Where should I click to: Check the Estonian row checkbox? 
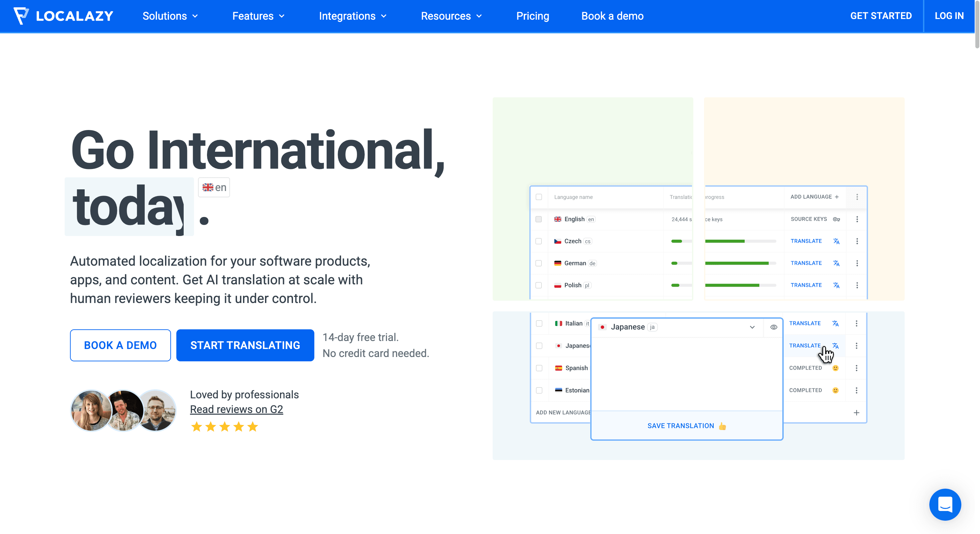[539, 390]
